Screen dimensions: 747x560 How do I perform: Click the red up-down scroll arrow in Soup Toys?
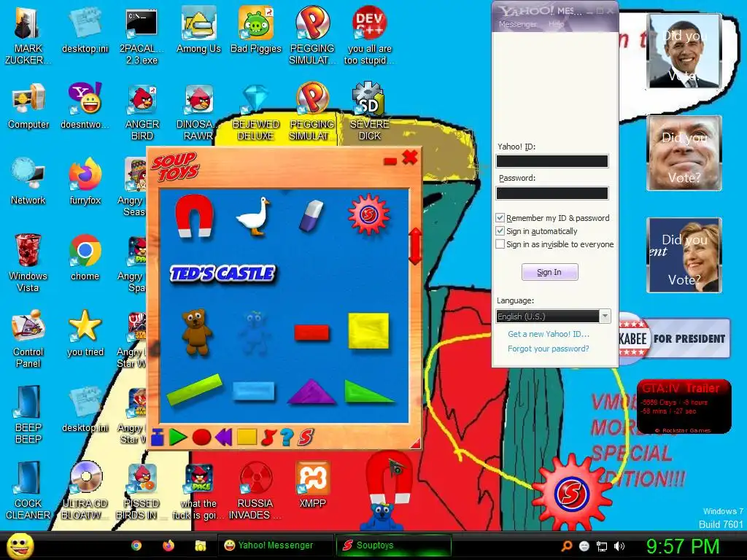coord(415,246)
